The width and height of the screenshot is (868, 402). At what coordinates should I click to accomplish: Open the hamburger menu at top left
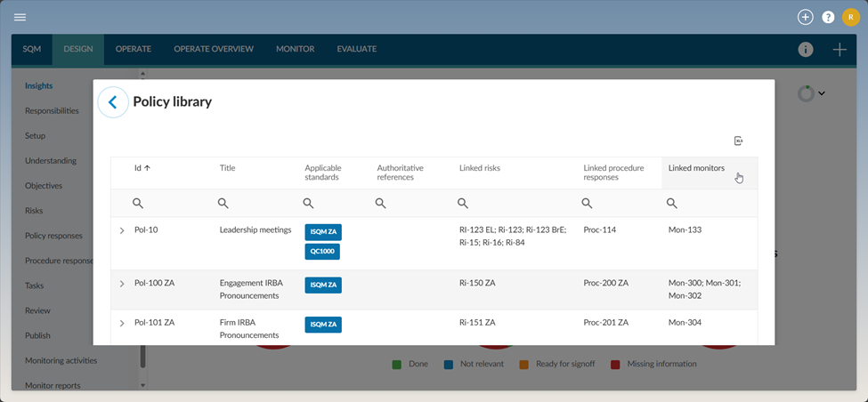tap(20, 17)
